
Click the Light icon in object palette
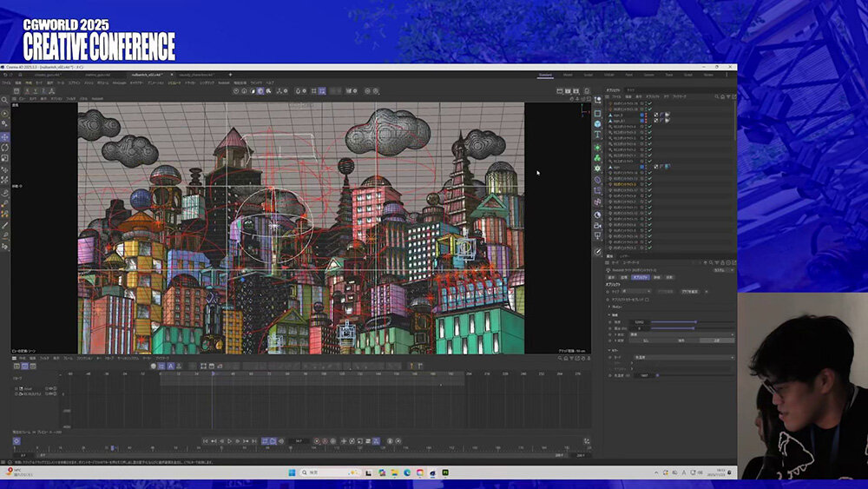coord(598,236)
